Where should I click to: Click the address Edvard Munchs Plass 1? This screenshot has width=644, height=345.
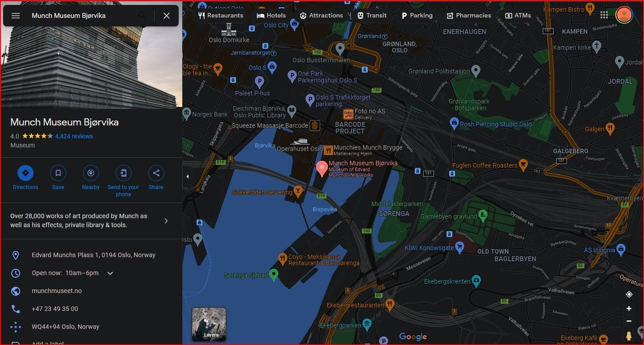[94, 255]
